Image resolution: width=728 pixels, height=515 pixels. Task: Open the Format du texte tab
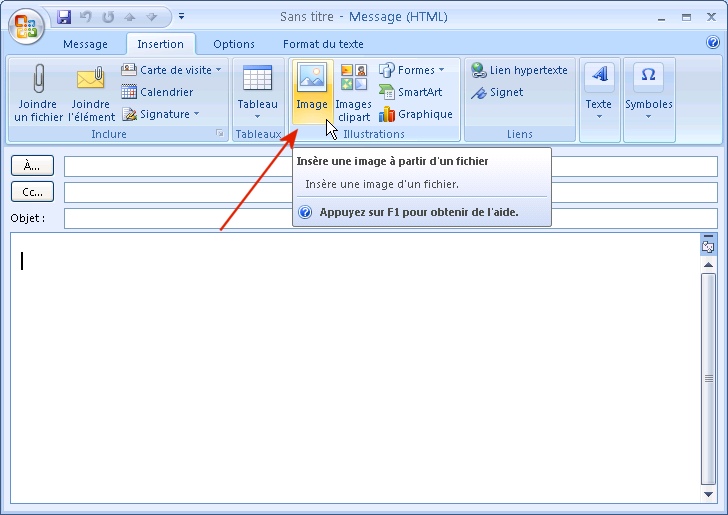(323, 44)
